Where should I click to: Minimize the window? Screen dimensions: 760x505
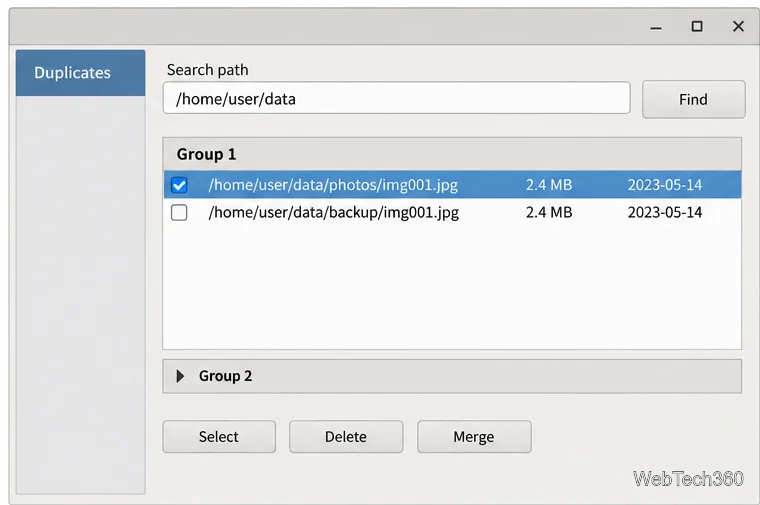tap(656, 27)
